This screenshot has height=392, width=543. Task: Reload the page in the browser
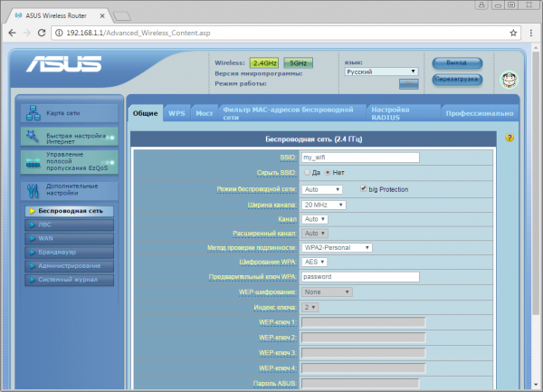(42, 33)
